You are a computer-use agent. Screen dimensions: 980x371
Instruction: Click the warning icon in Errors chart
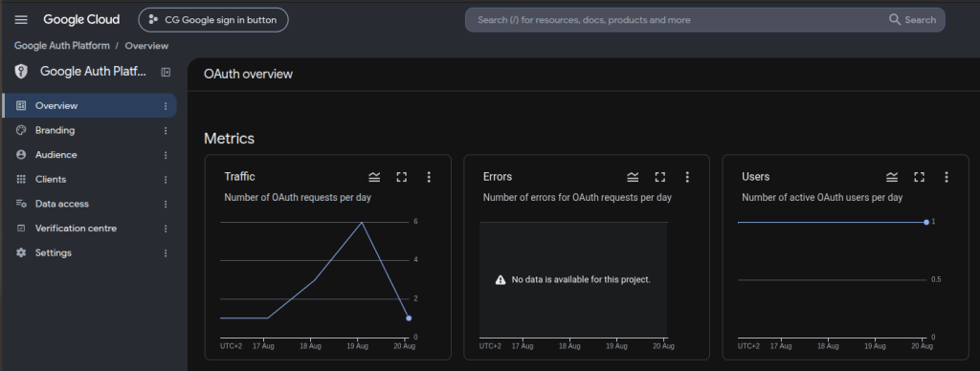click(501, 280)
